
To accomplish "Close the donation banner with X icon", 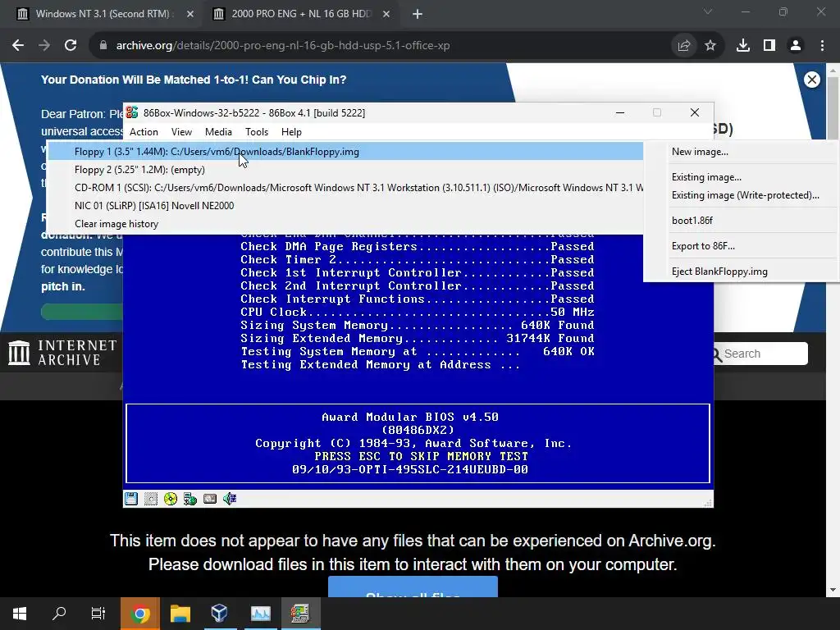I will 812,80.
